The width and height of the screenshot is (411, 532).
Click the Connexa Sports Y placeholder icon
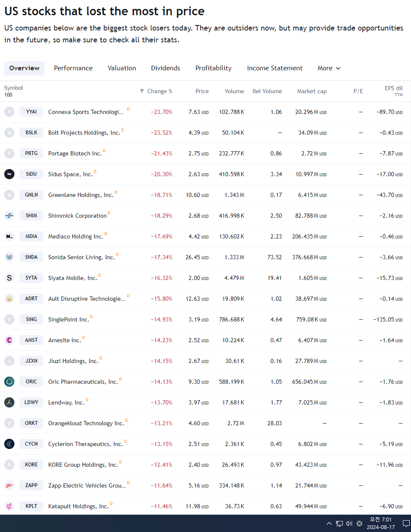click(9, 112)
